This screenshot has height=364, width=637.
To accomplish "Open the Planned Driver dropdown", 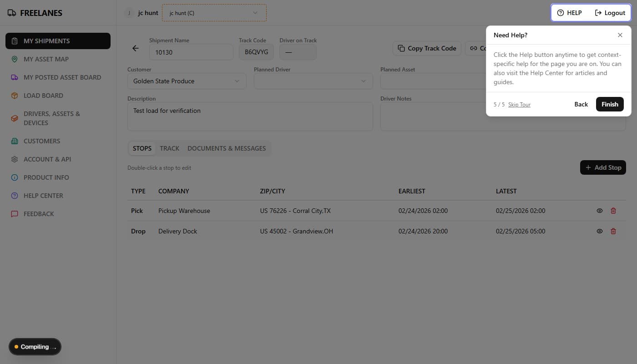I will (x=313, y=81).
